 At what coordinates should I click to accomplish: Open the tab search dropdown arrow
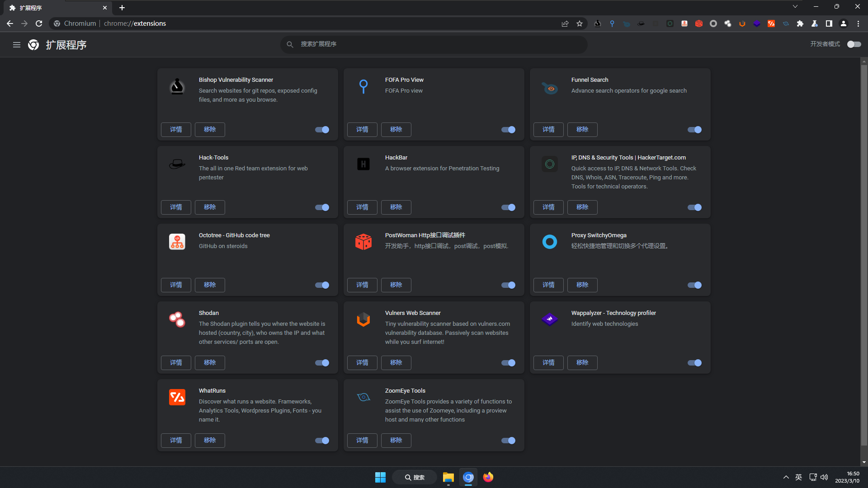point(795,6)
